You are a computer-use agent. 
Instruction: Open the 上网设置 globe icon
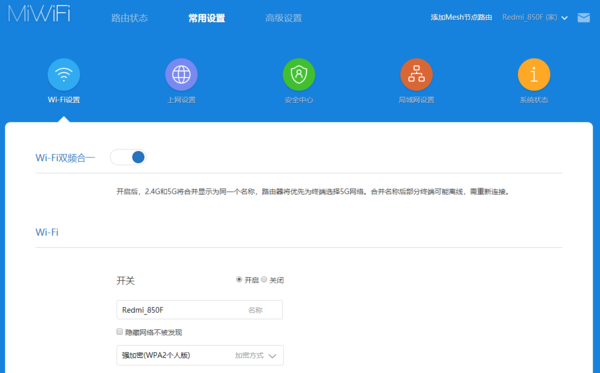coord(181,75)
